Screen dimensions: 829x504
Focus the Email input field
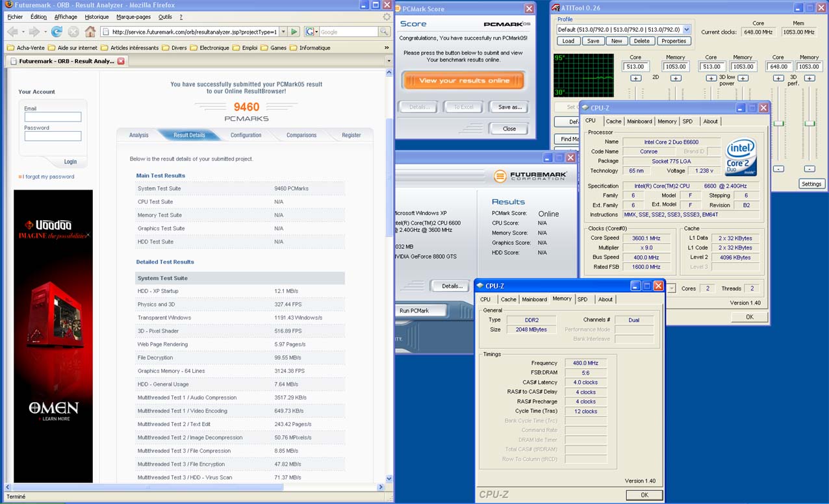[x=53, y=117]
